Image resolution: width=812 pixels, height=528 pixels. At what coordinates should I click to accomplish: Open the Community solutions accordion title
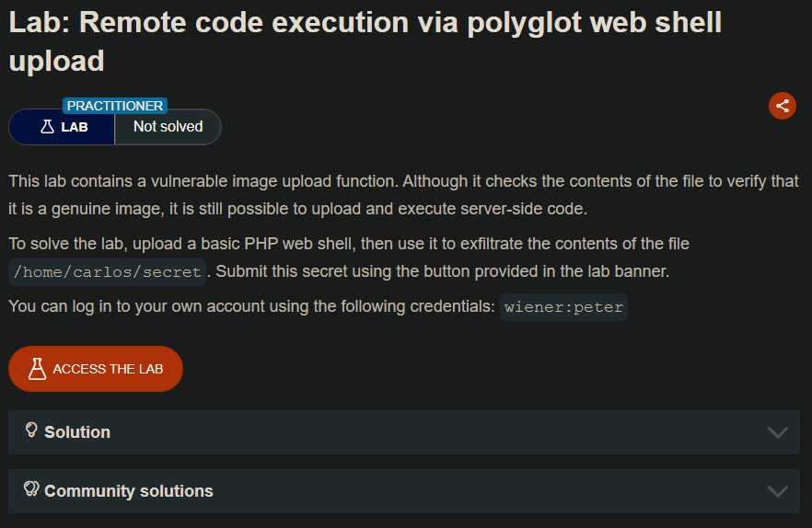point(129,491)
